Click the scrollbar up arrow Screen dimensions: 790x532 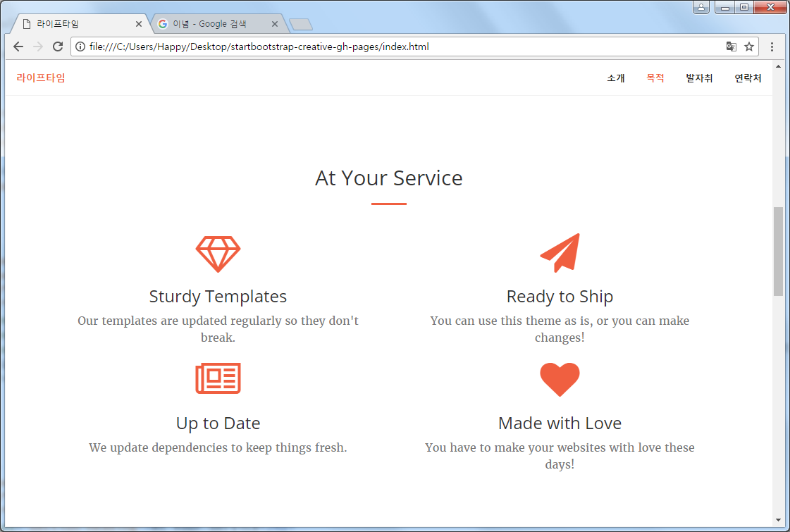779,66
